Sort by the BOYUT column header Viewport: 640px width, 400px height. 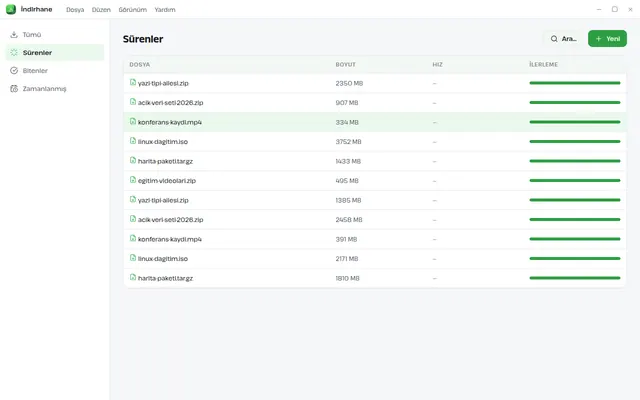pos(346,64)
